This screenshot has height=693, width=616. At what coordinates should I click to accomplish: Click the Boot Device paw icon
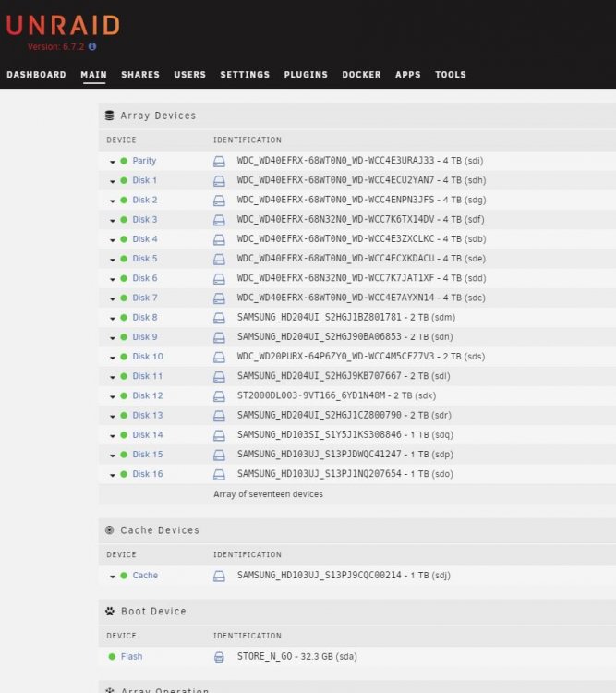tap(110, 612)
